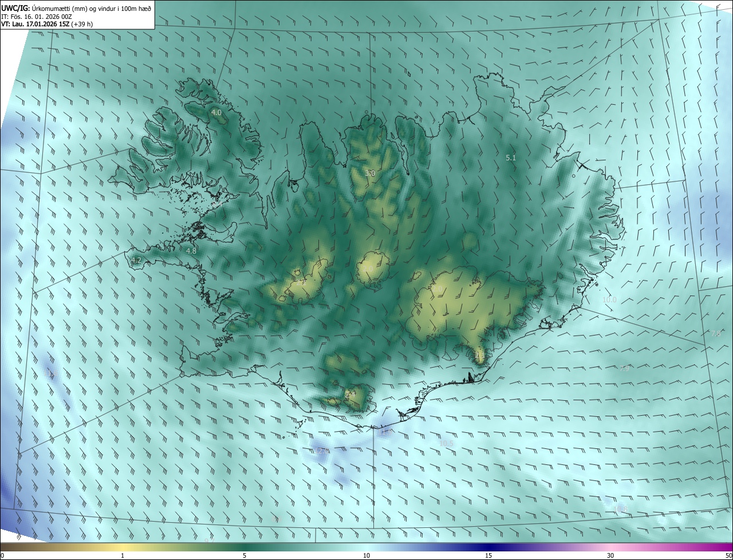This screenshot has height=560, width=733.
Task: Click the 7.9 value label over the sea
Action: click(x=624, y=368)
